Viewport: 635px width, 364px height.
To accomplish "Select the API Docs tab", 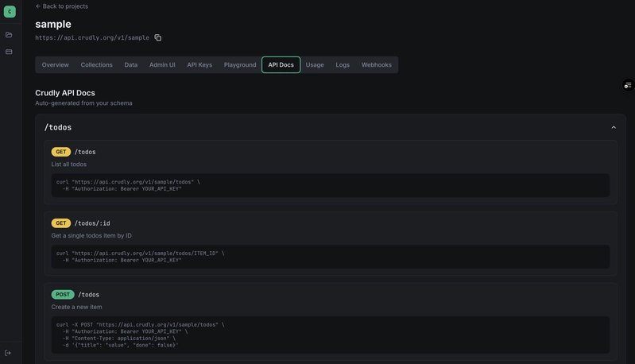I will click(281, 65).
